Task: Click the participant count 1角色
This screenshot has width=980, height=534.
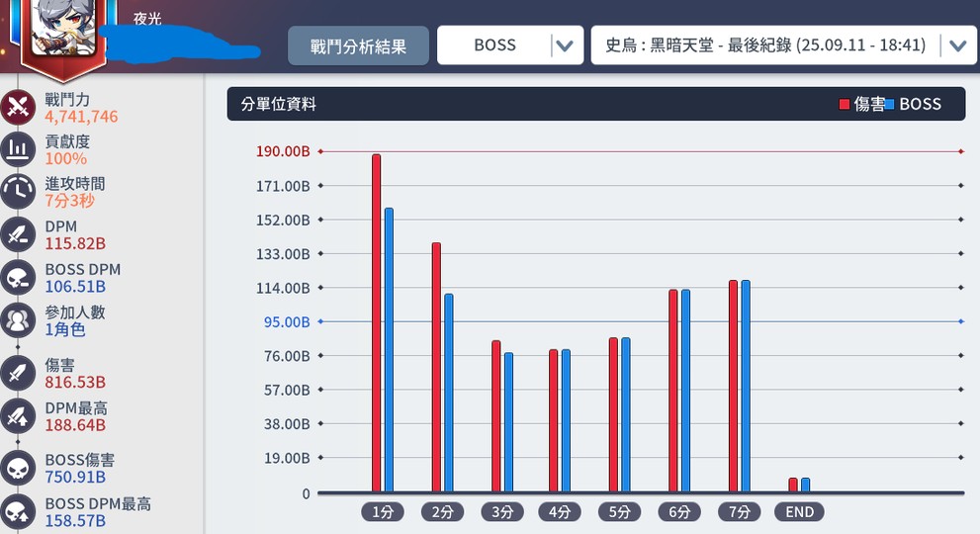Action: click(x=65, y=329)
